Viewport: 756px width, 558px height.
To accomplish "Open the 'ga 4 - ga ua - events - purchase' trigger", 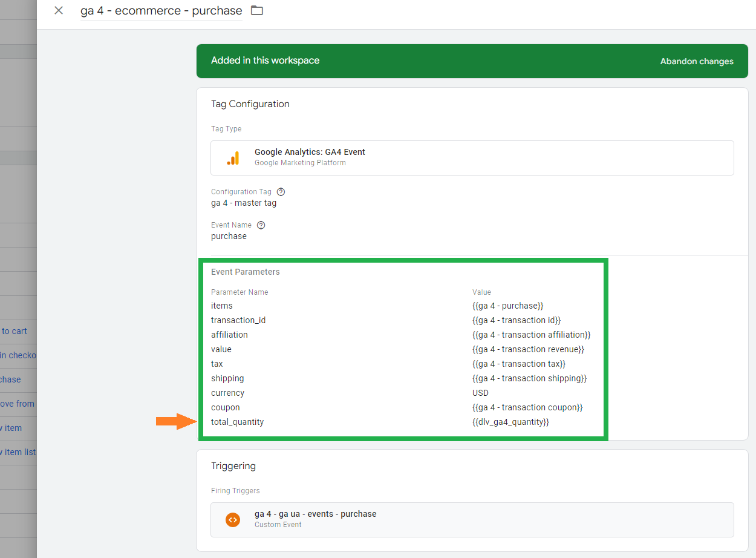I will 472,519.
